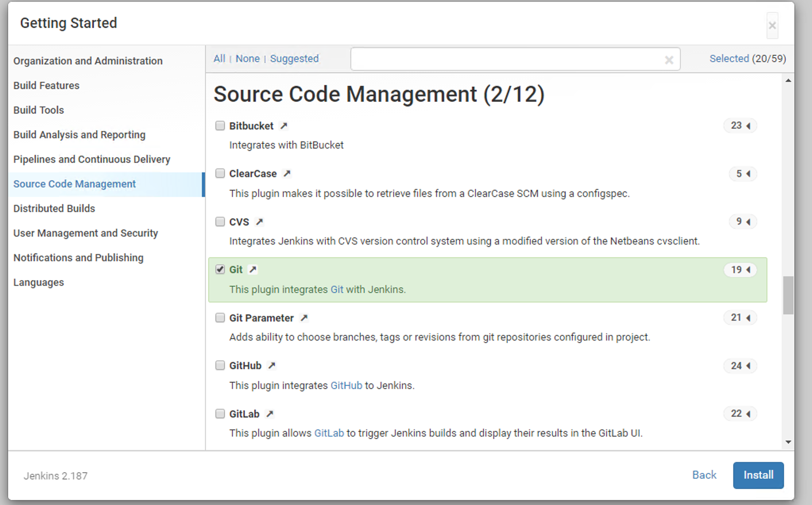This screenshot has height=505, width=812.
Task: Expand Git Parameter dependencies badge showing 21
Action: [x=740, y=318]
